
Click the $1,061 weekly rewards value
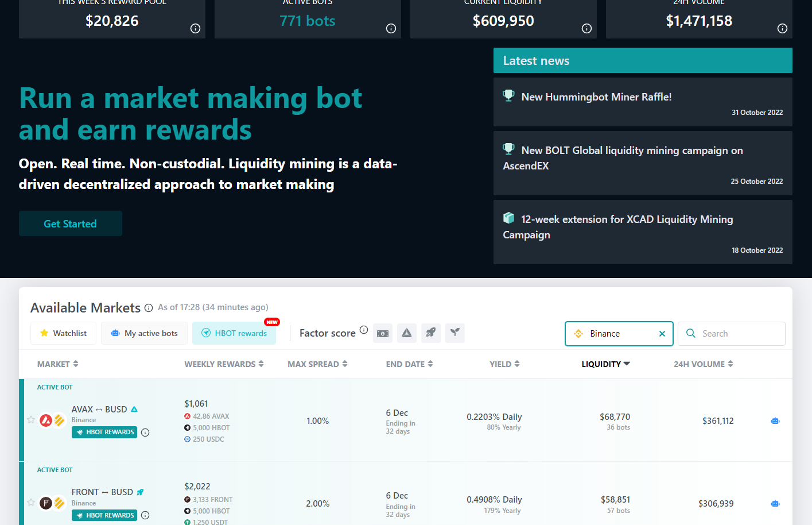click(196, 404)
